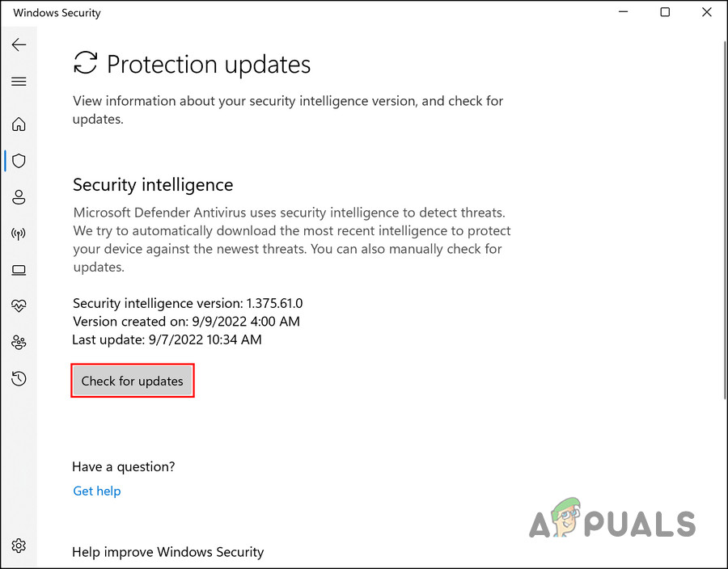Expand the hamburger navigation menu

pyautogui.click(x=19, y=81)
